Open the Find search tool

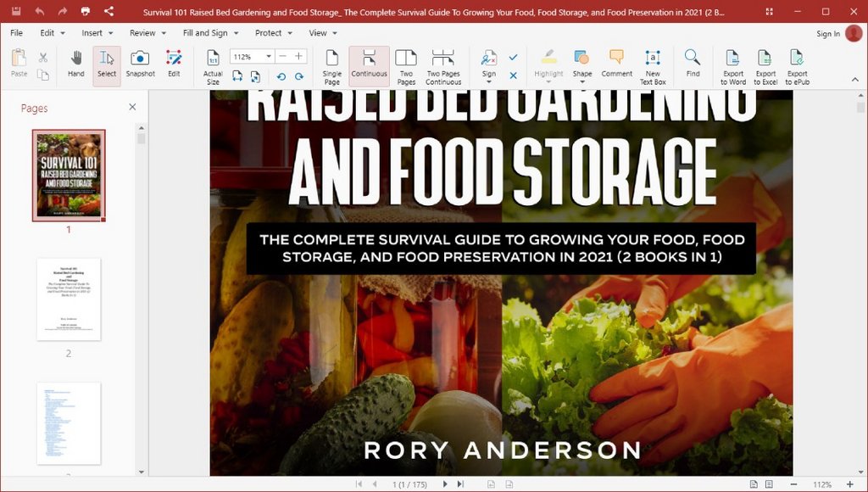pos(693,64)
